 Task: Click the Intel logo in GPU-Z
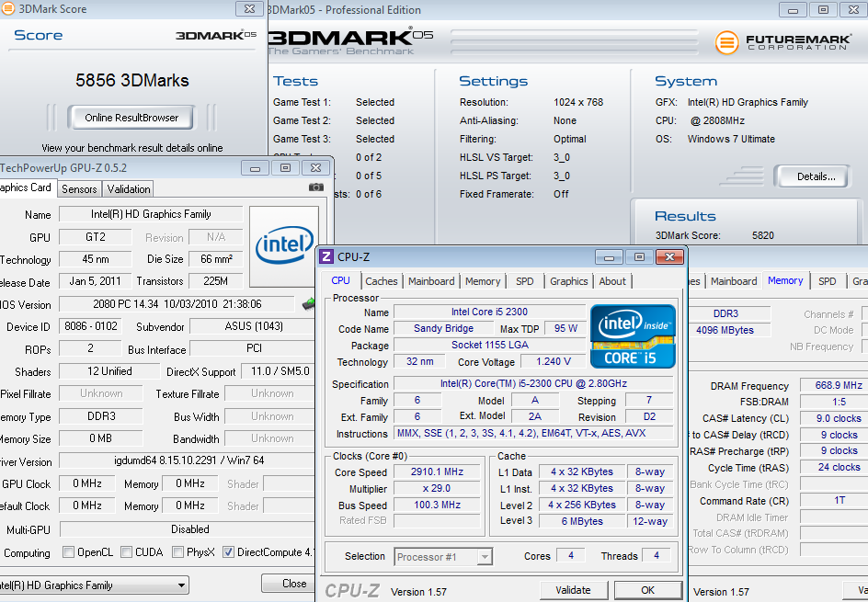click(284, 245)
